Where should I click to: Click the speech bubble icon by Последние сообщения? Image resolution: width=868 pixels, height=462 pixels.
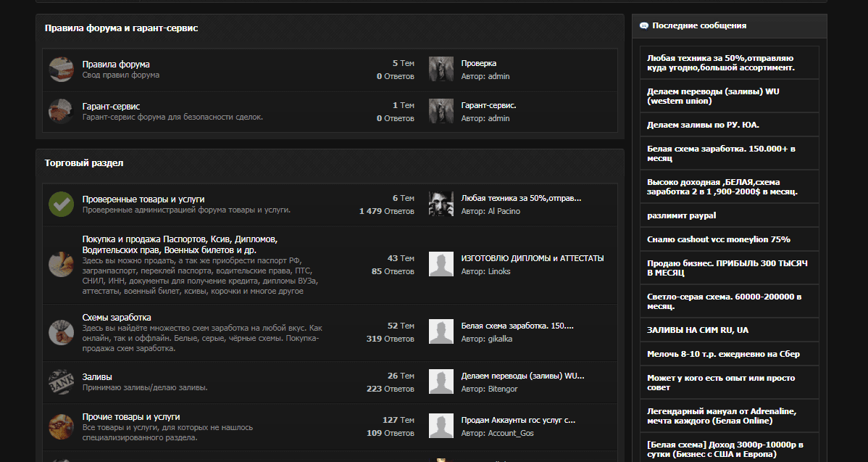pos(643,25)
